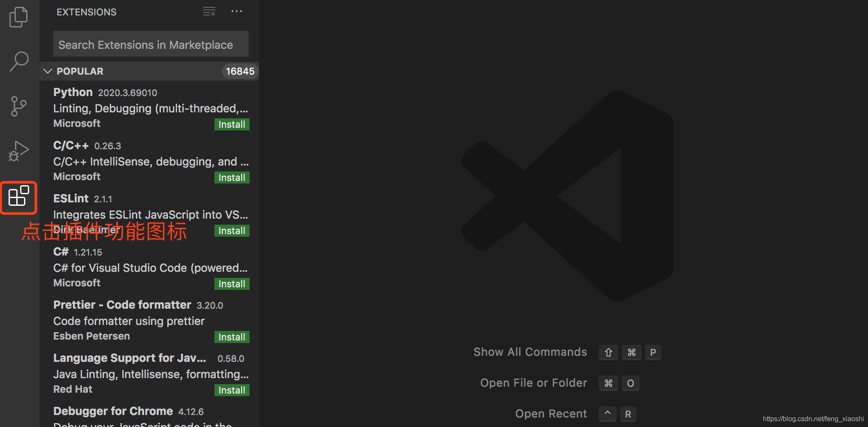Open Prettier - Code formatter title
The width and height of the screenshot is (868, 427).
[122, 305]
